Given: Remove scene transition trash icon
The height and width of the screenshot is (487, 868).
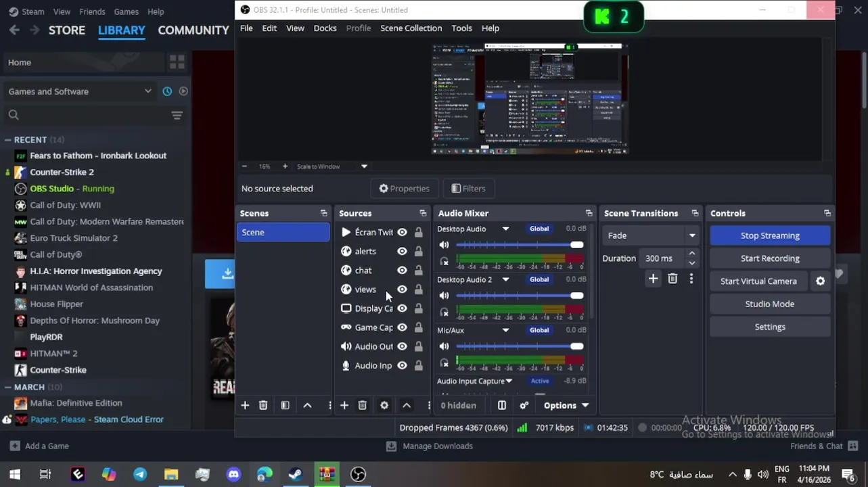Looking at the screenshot, I should pyautogui.click(x=672, y=279).
